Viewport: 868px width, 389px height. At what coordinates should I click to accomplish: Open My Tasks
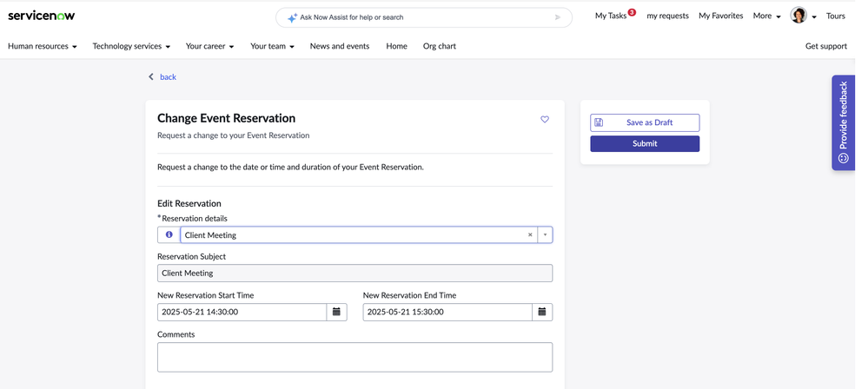pyautogui.click(x=611, y=16)
